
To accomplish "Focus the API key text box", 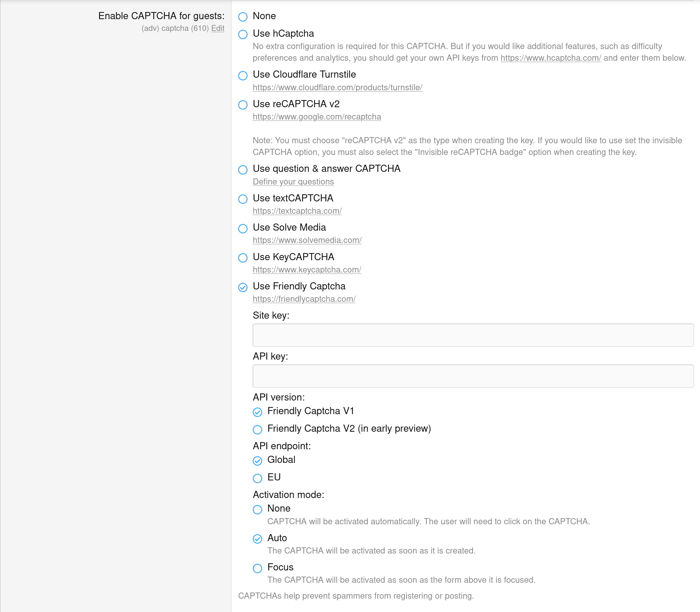I will tap(473, 376).
